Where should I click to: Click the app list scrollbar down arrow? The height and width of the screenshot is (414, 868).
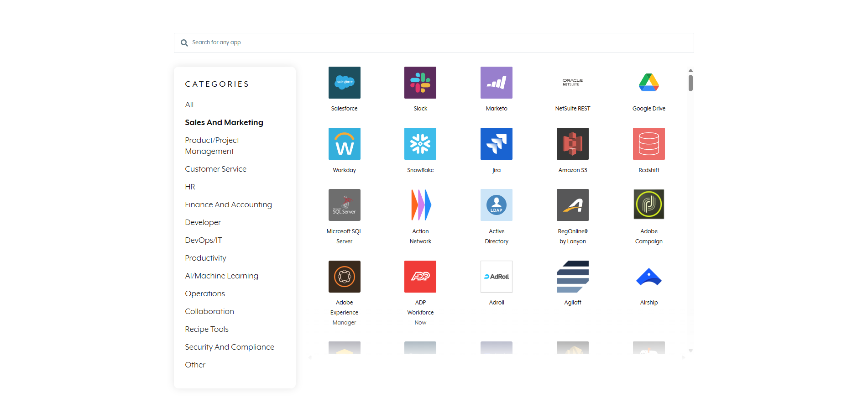[690, 351]
